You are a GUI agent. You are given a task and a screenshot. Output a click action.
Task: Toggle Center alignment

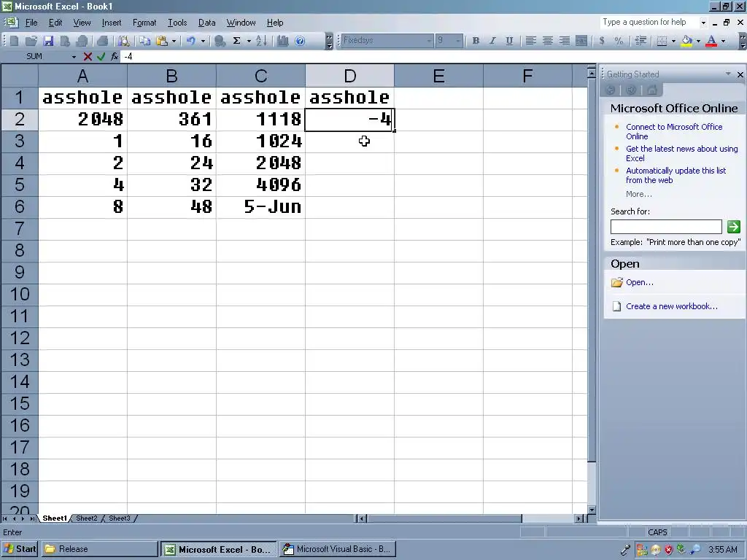pyautogui.click(x=548, y=41)
